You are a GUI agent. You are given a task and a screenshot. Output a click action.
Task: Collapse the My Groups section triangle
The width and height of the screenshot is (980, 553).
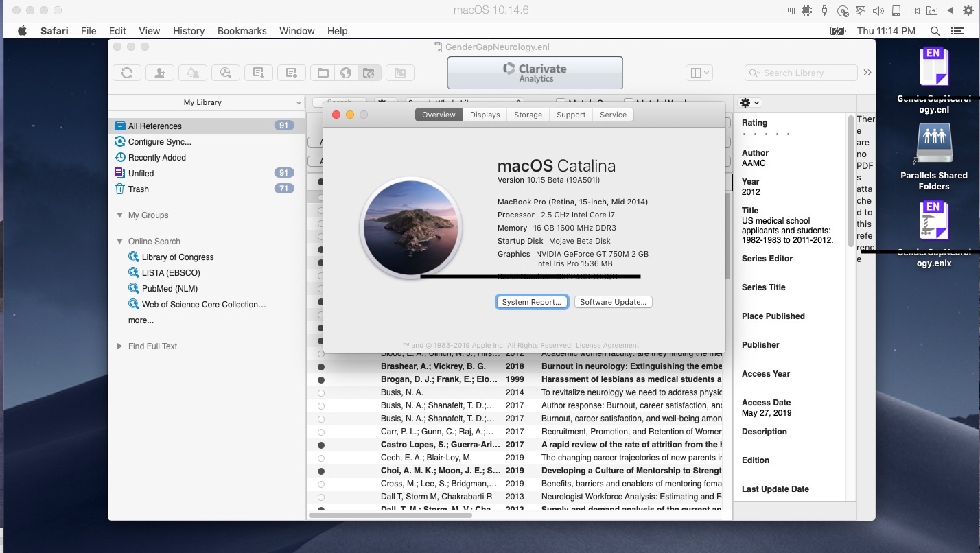point(119,215)
